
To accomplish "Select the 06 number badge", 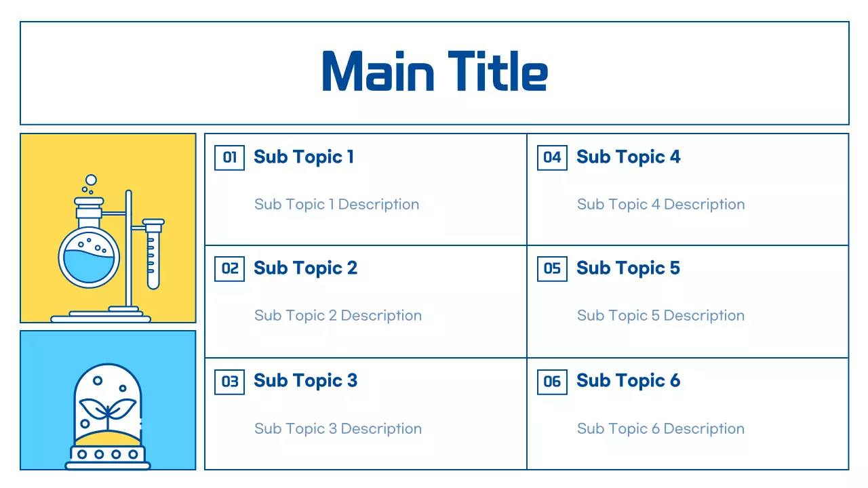I will point(552,382).
